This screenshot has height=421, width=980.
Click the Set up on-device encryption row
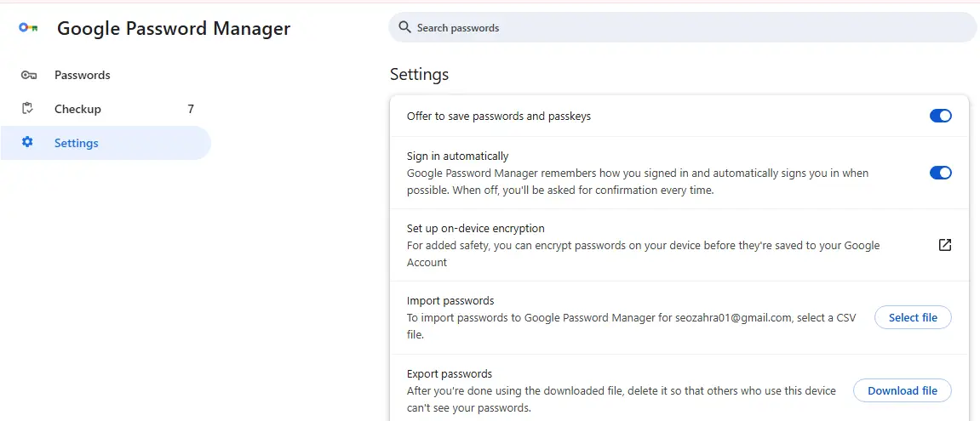coord(679,245)
